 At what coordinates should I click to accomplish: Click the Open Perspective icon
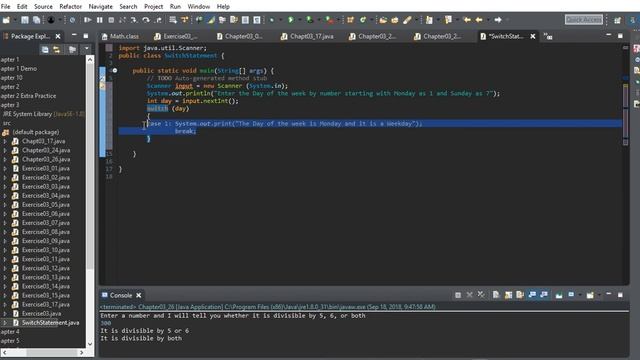(x=617, y=20)
